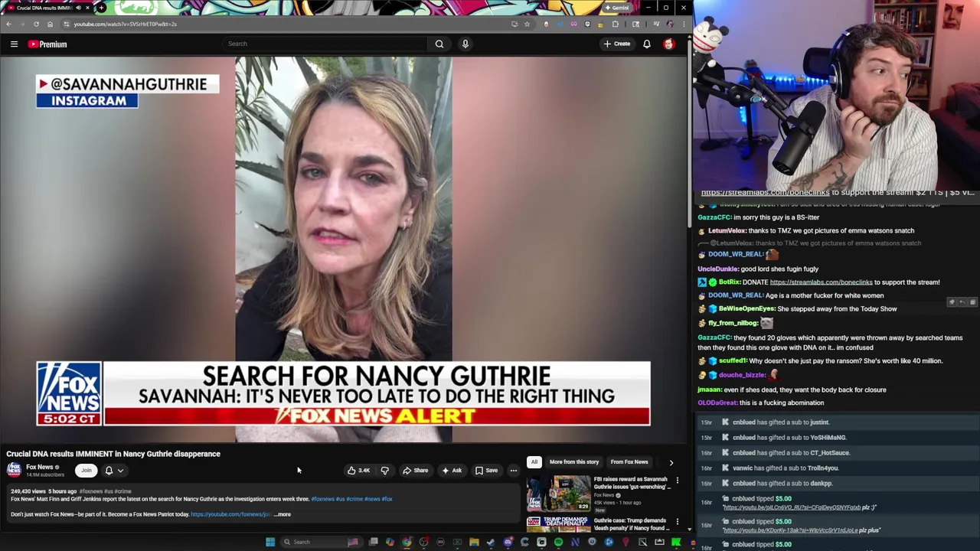
Task: Click the YouTube search field
Action: tap(325, 44)
